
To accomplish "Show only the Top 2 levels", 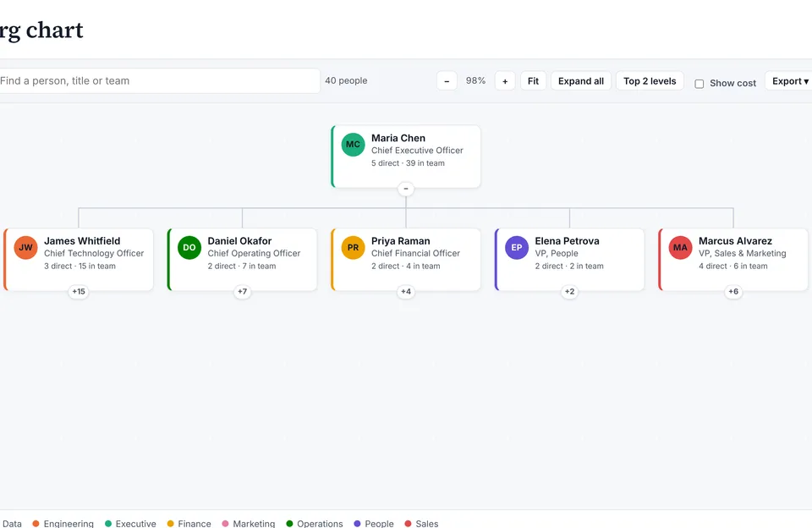I will [650, 81].
